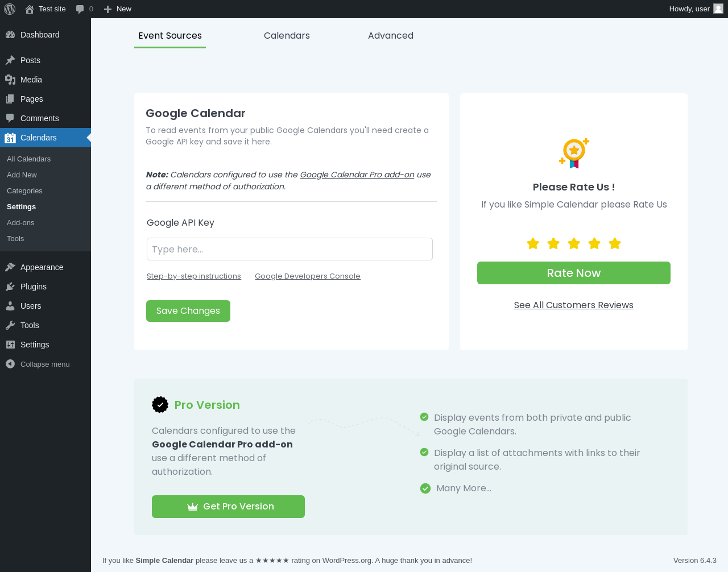This screenshot has width=728, height=572.
Task: Click the fifth yellow rating star
Action: coord(615,244)
